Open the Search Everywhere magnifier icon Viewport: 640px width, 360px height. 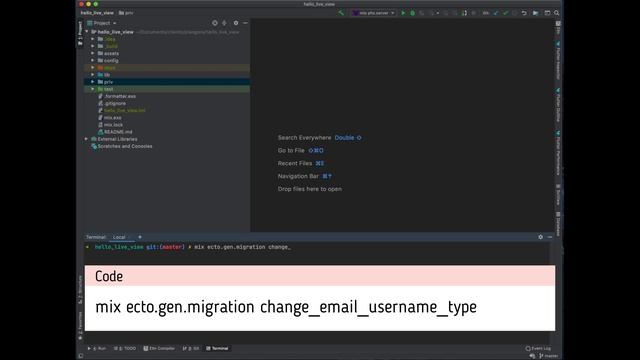point(556,13)
